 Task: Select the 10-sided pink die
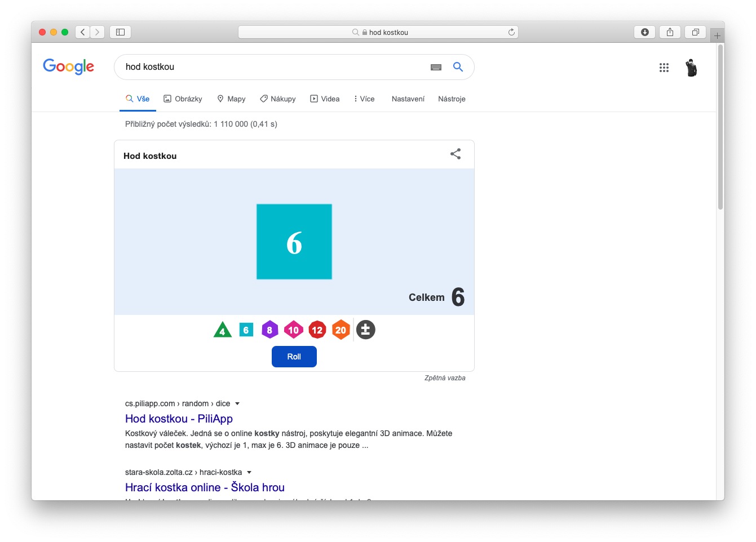point(293,330)
